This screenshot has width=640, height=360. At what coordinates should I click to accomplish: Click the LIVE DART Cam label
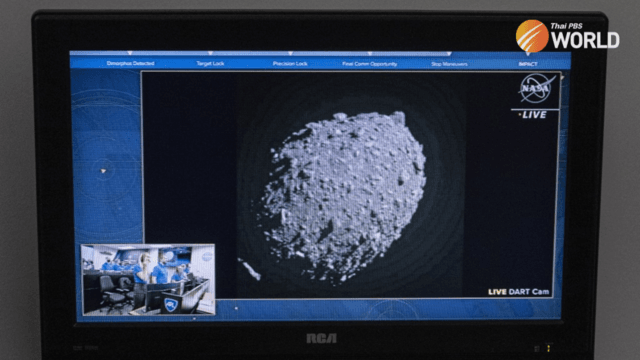pyautogui.click(x=518, y=292)
